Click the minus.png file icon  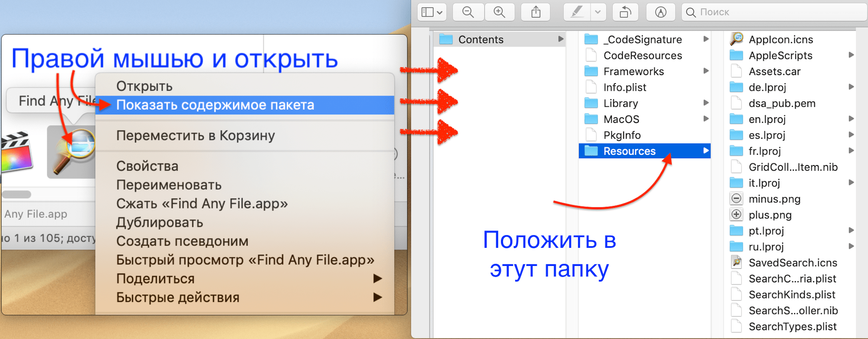click(736, 198)
